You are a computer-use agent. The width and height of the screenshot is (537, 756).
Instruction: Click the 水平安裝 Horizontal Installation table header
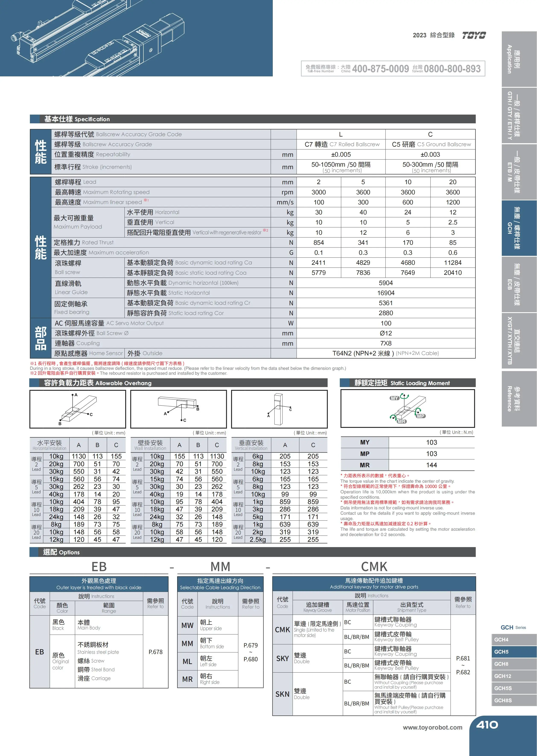click(x=50, y=445)
